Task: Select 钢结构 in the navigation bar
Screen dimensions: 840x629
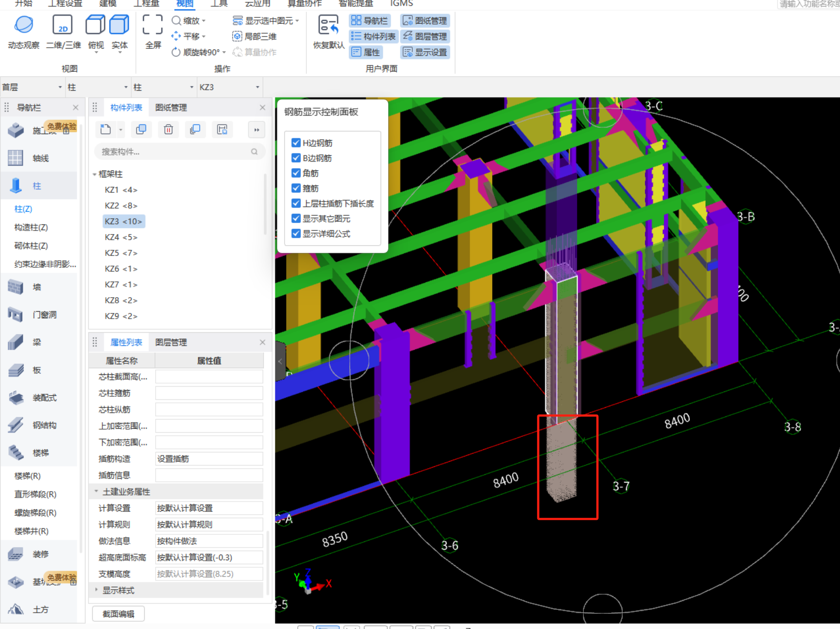Action: click(x=44, y=425)
